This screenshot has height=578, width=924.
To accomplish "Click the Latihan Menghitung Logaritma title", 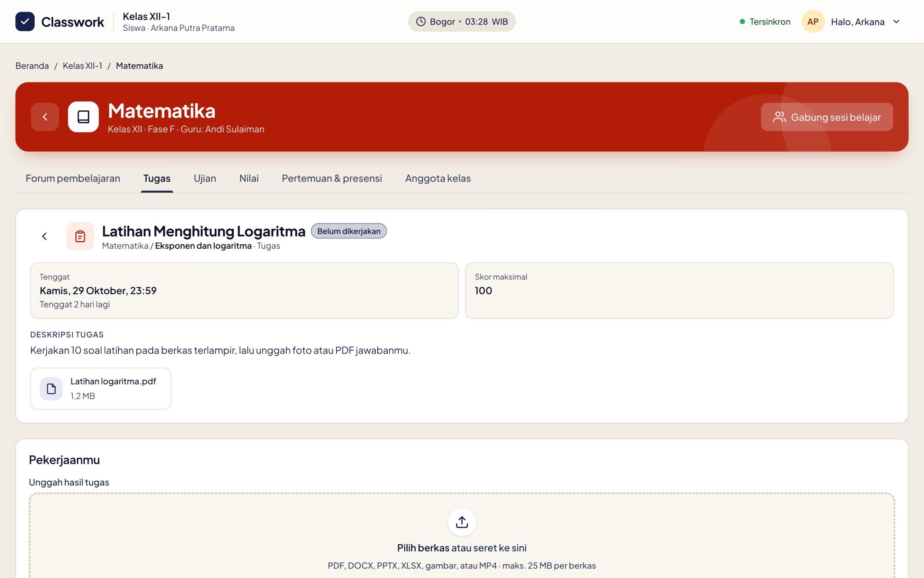I will click(x=204, y=231).
